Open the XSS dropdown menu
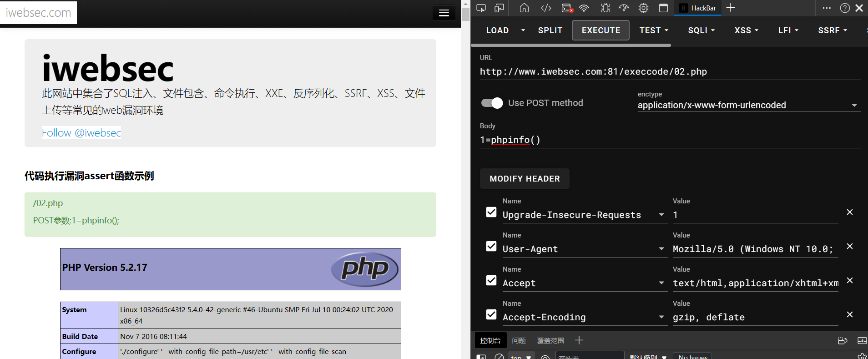 click(747, 30)
